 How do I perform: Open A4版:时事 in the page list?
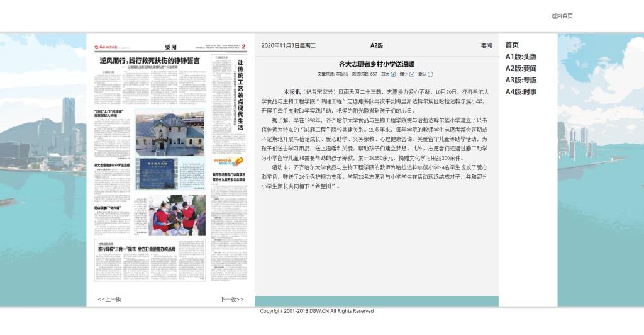pyautogui.click(x=521, y=92)
